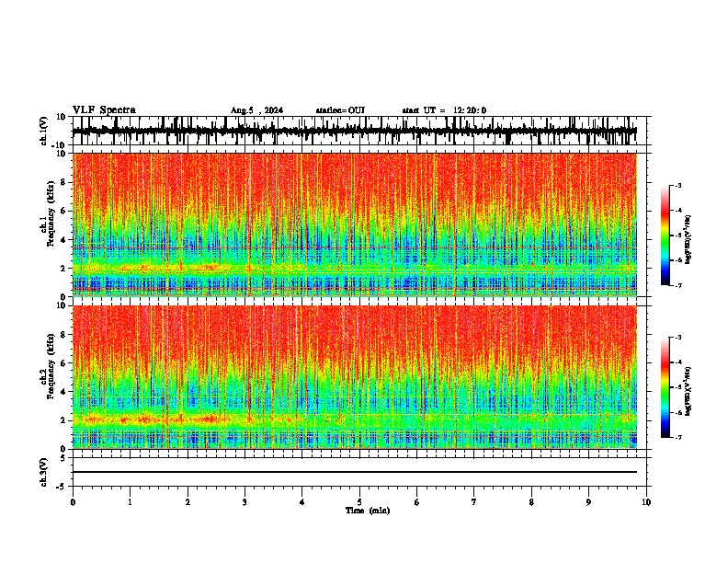Image resolution: width=728 pixels, height=563 pixels.
Task: Click inside the ch.1 voltage waveform trace
Action: coord(354,131)
